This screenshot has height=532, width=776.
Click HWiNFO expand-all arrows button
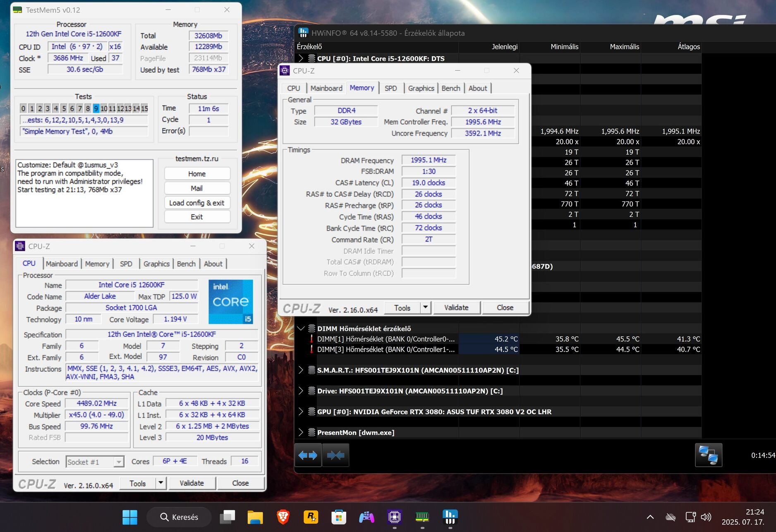(308, 455)
